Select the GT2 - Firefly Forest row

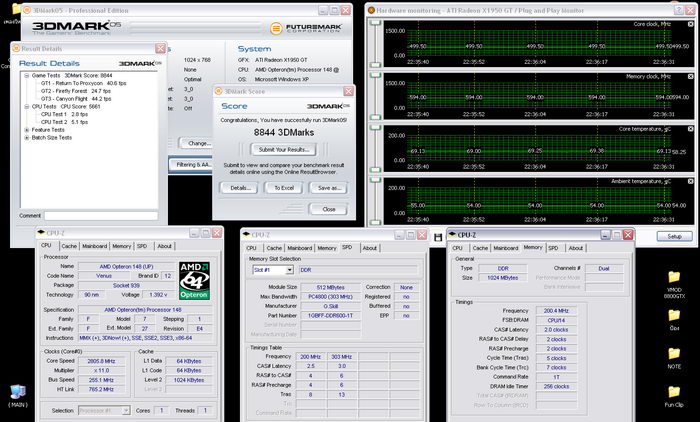click(x=75, y=91)
